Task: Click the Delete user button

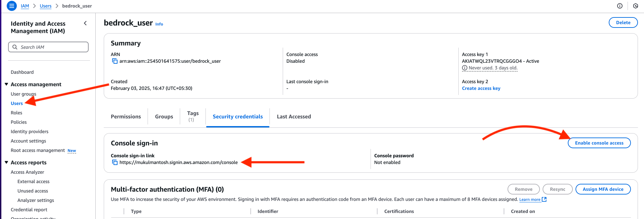Action: [623, 22]
